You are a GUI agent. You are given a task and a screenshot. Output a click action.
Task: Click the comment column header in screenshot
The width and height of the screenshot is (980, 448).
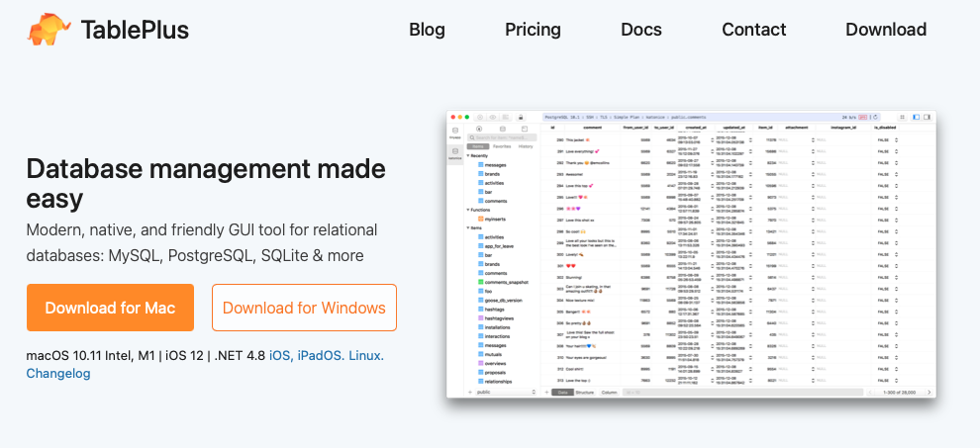593,128
